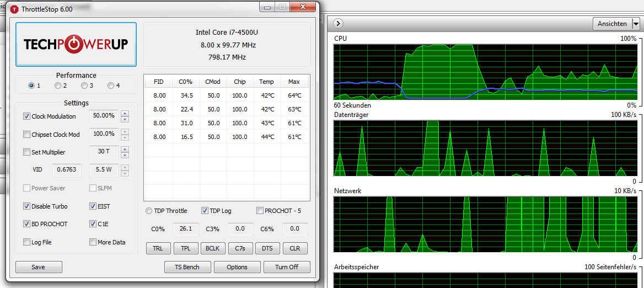Viewport: 644px width, 288px height.
Task: Click the Save button
Action: (x=39, y=267)
